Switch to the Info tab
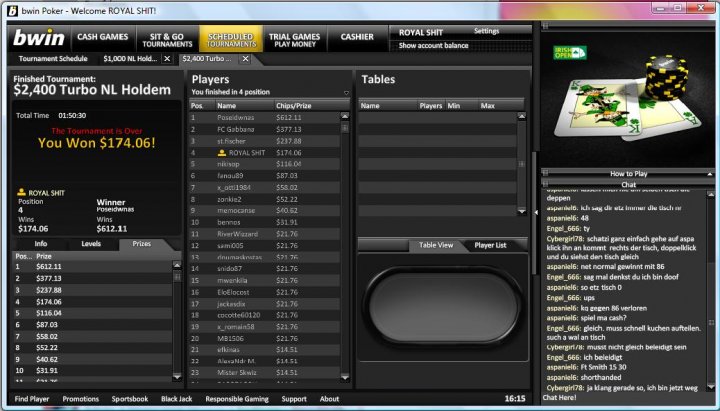Image resolution: width=720 pixels, height=411 pixels. click(41, 244)
